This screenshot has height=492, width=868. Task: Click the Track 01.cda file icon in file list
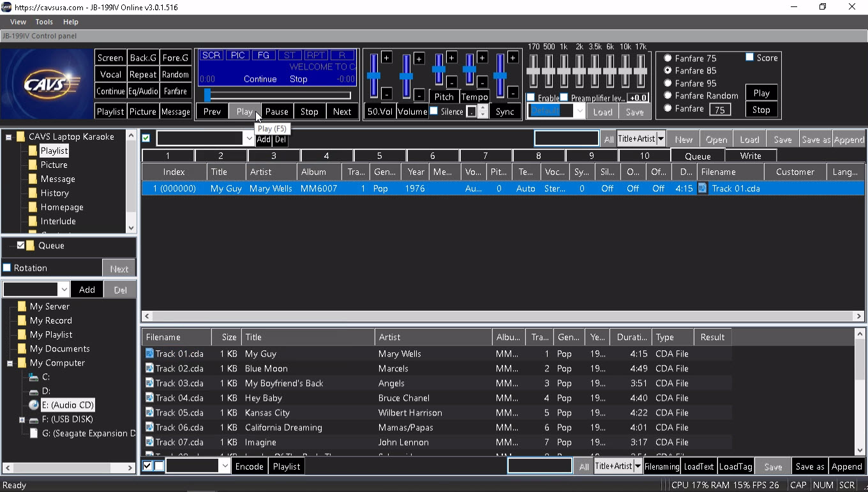coord(149,354)
